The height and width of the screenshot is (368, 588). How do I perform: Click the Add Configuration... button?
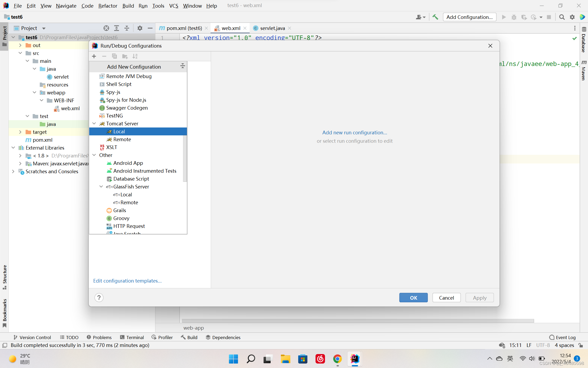pos(469,17)
